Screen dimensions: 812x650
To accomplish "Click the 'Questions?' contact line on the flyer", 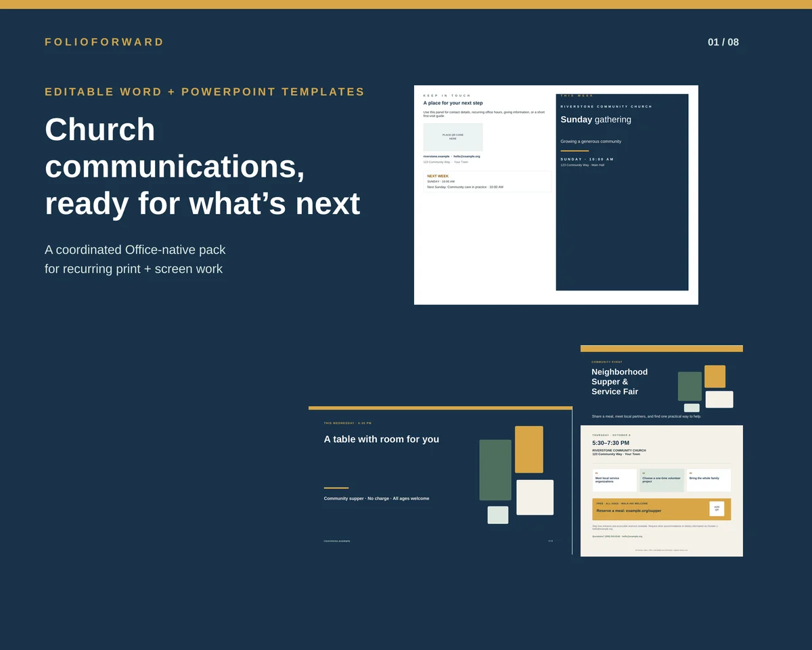I will (617, 536).
